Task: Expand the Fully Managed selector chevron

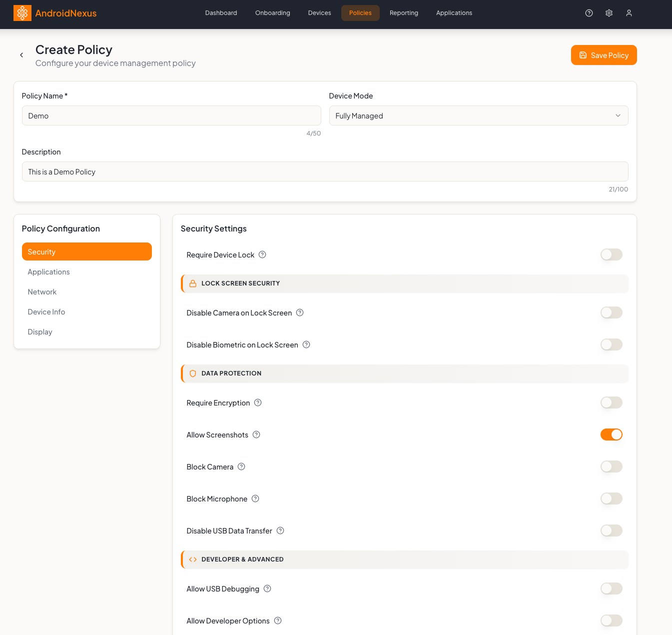Action: (x=618, y=115)
